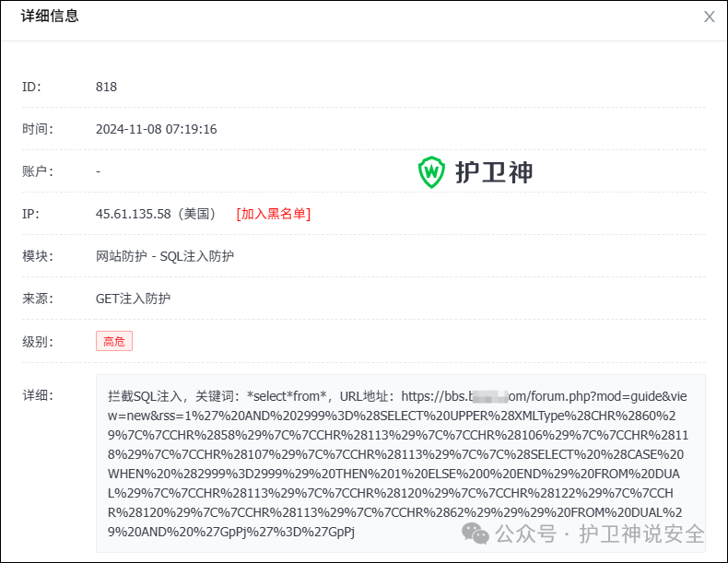Viewport: 728px width, 563px height.
Task: Click the source text GET注入防护
Action: pos(133,299)
